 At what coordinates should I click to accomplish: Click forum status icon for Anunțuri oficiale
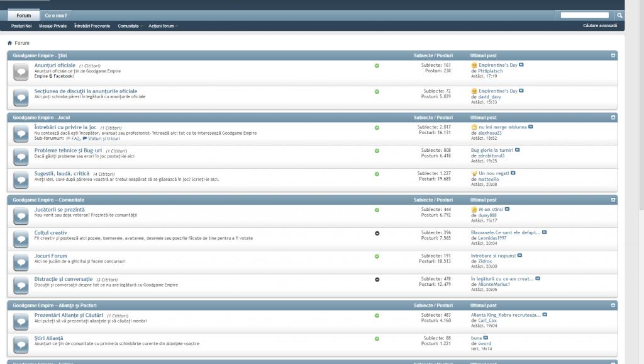pos(21,72)
